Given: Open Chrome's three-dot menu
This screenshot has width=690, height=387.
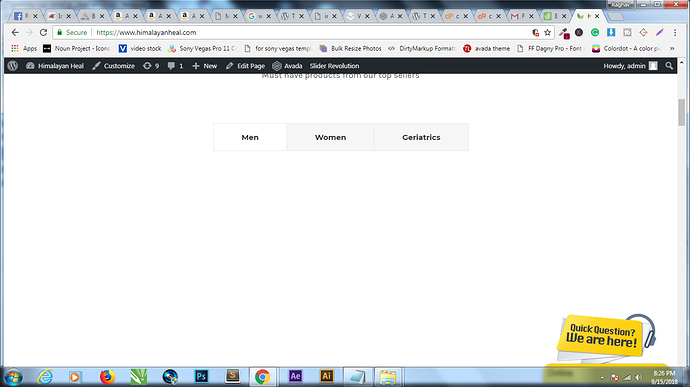Looking at the screenshot, I should coord(675,33).
